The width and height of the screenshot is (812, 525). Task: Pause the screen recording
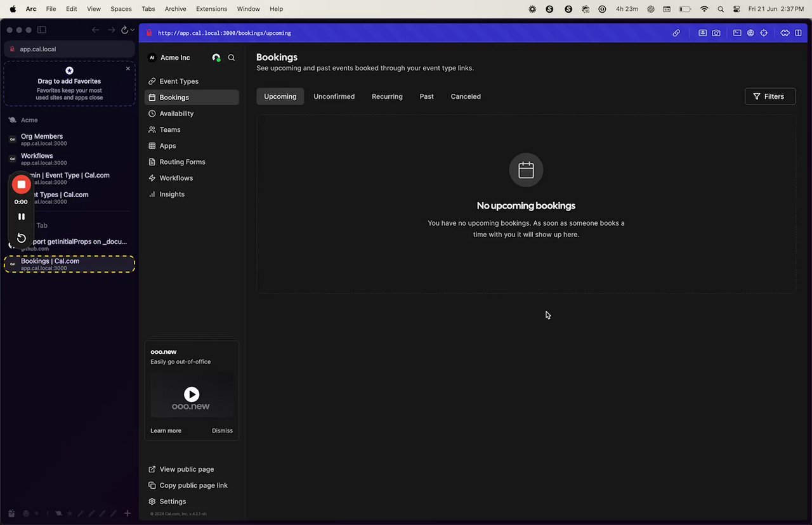tap(22, 216)
